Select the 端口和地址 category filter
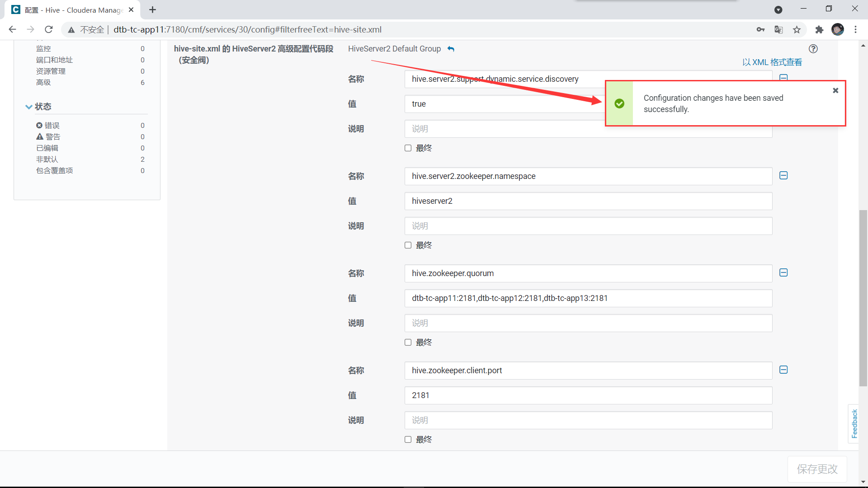Screen dimensions: 868x488 [x=54, y=60]
